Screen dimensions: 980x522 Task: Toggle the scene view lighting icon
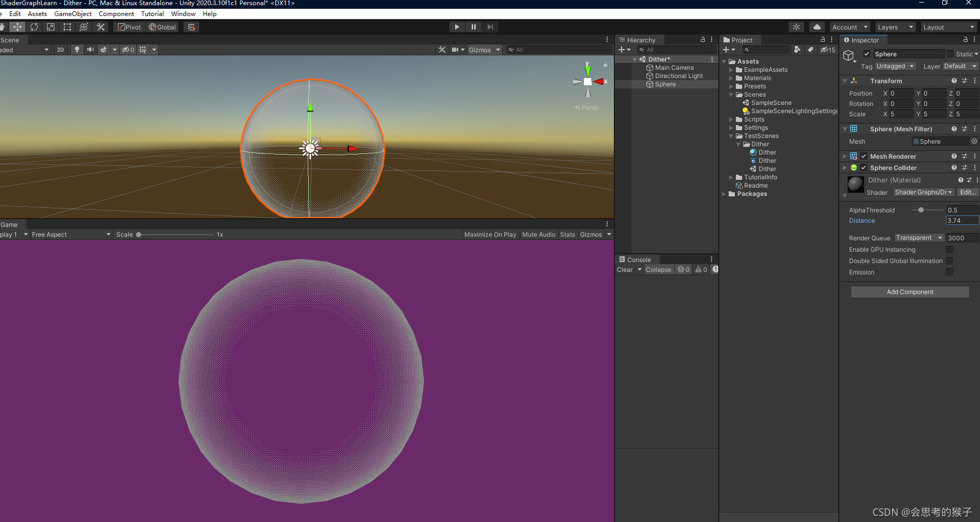77,50
